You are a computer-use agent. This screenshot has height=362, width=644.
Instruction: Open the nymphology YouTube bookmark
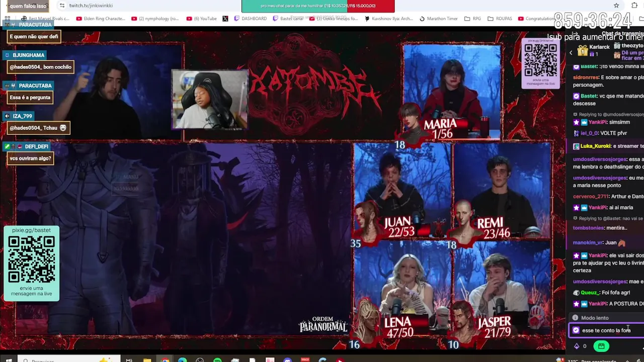click(155, 19)
